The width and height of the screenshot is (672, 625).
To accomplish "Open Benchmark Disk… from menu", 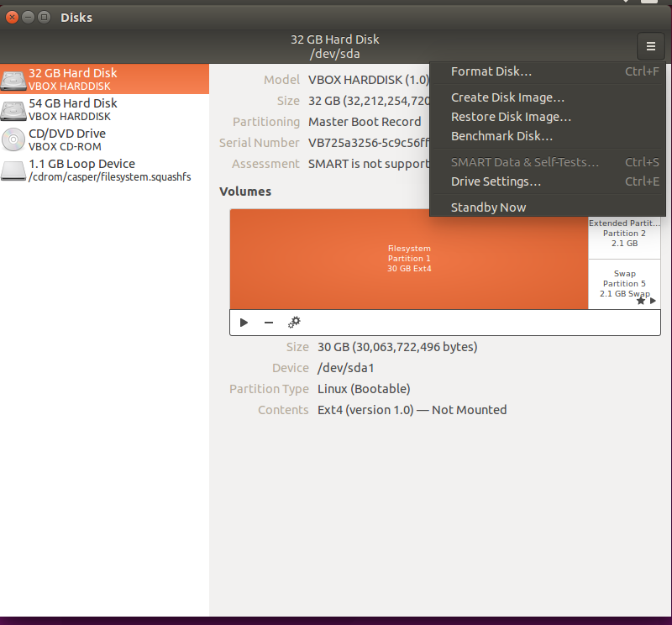I will 501,136.
